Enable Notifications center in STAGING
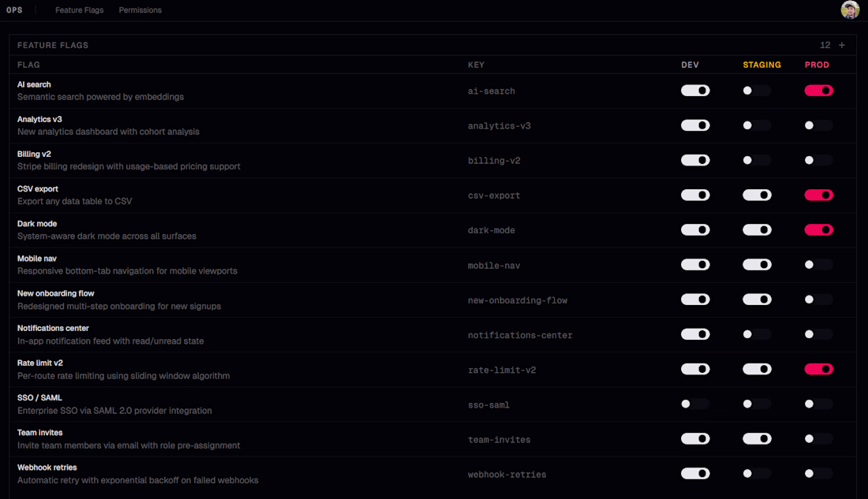This screenshot has width=868, height=499. tap(757, 334)
